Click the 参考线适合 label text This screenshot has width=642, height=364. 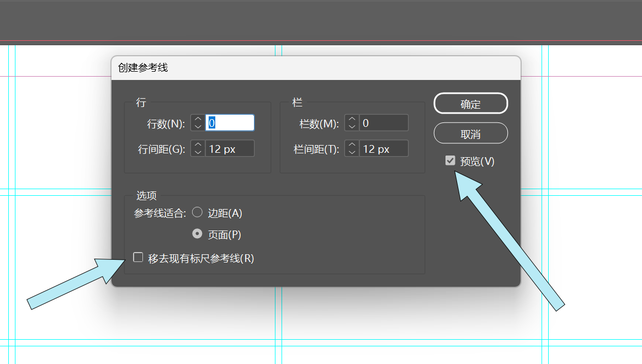coord(160,213)
